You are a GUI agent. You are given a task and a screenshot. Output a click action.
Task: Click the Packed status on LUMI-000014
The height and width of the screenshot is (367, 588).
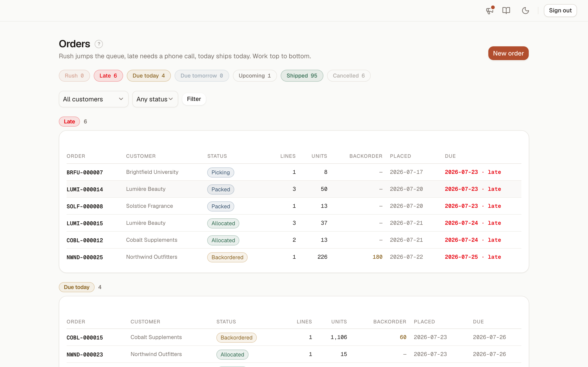(221, 189)
